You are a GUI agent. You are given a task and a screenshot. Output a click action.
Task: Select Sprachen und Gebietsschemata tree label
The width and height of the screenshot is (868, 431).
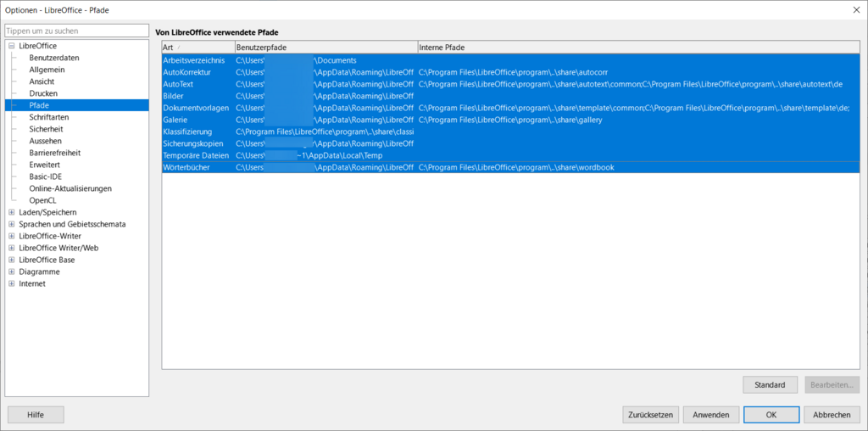coord(72,224)
